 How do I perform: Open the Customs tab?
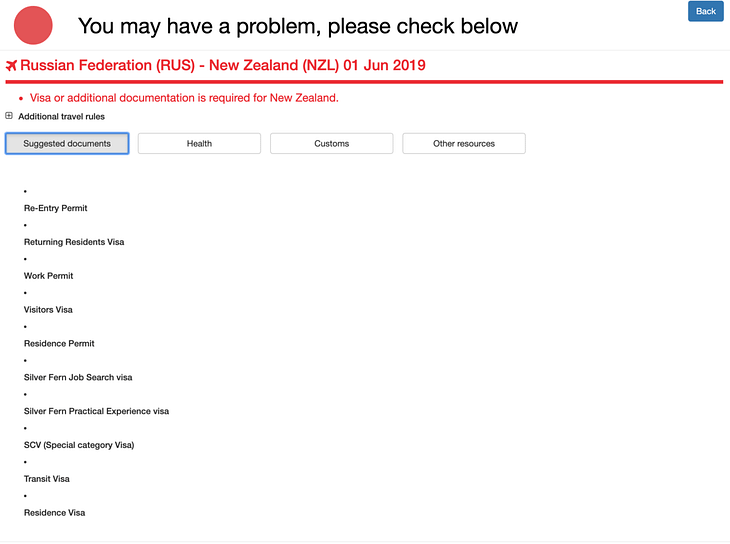(331, 144)
